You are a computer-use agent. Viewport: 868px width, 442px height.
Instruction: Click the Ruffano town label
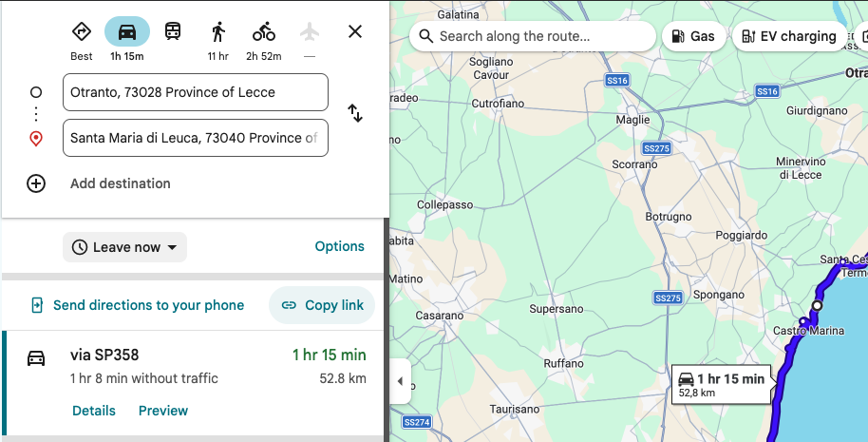point(563,363)
